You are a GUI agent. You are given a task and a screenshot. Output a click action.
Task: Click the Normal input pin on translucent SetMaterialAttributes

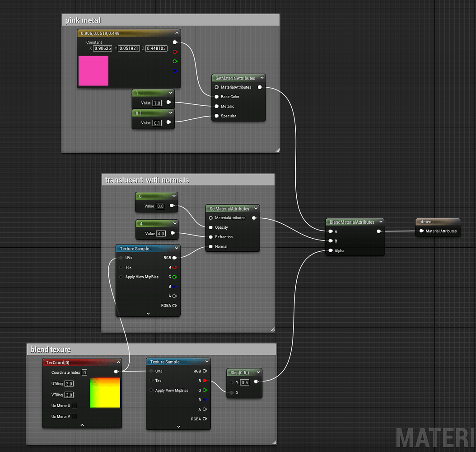coord(210,246)
